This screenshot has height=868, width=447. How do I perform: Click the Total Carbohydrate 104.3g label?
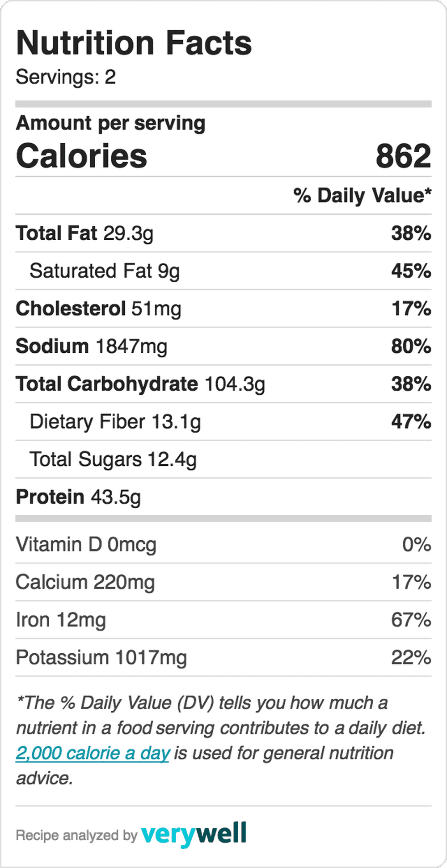(140, 384)
